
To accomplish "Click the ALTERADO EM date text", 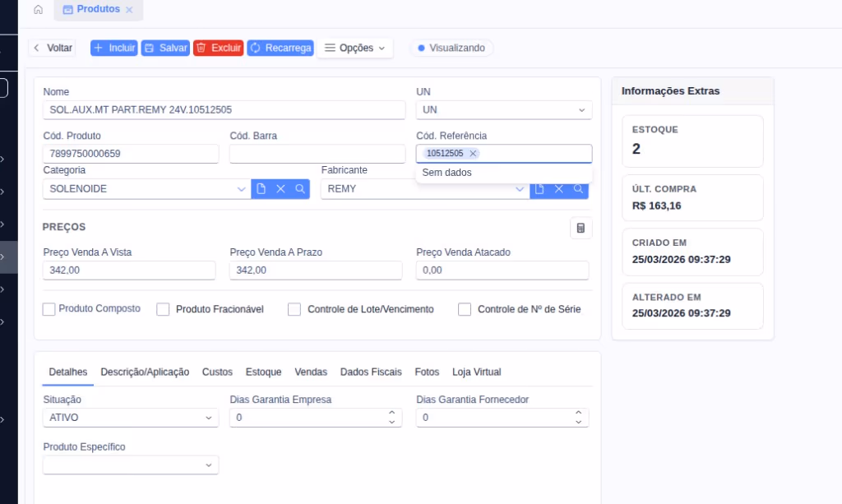I will [x=681, y=313].
